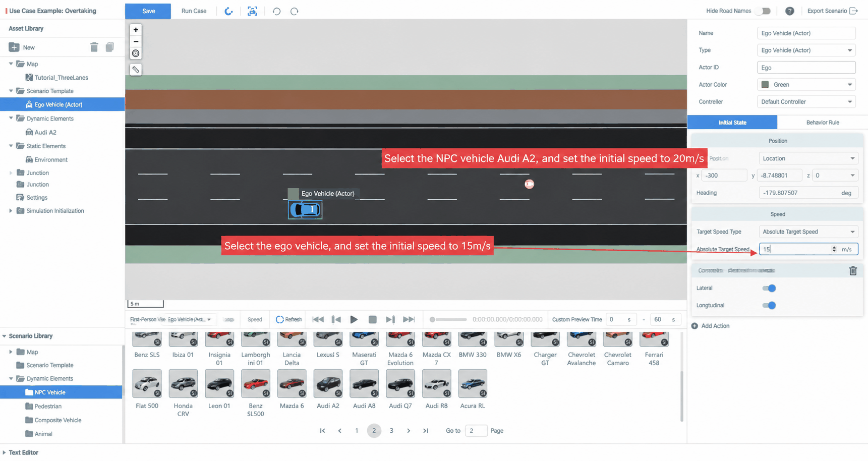The height and width of the screenshot is (461, 868).
Task: Click the Save button
Action: [148, 11]
